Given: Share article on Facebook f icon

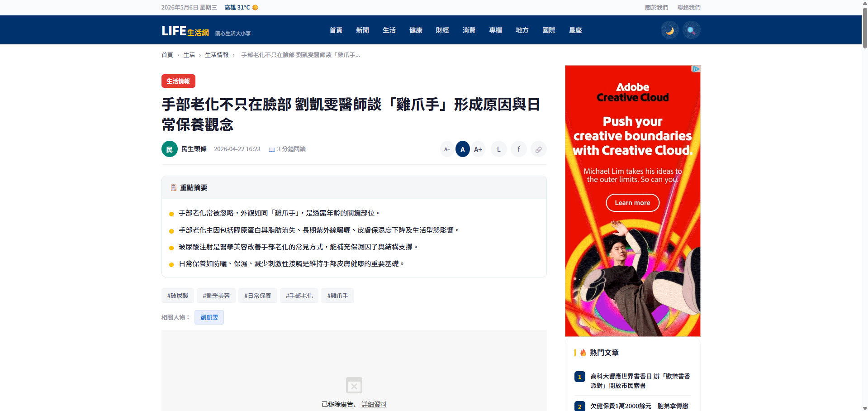Looking at the screenshot, I should [x=518, y=149].
